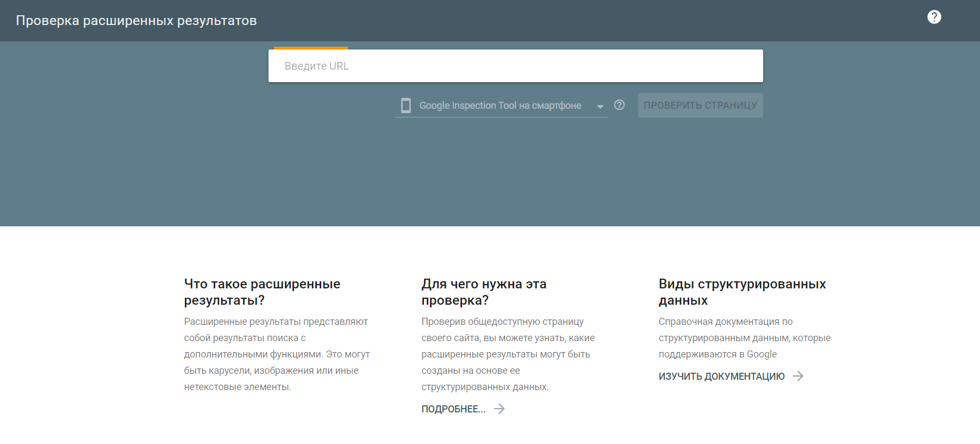Image resolution: width=980 pixels, height=444 pixels.
Task: Click the Что такое расширенные результаты heading
Action: click(x=262, y=292)
